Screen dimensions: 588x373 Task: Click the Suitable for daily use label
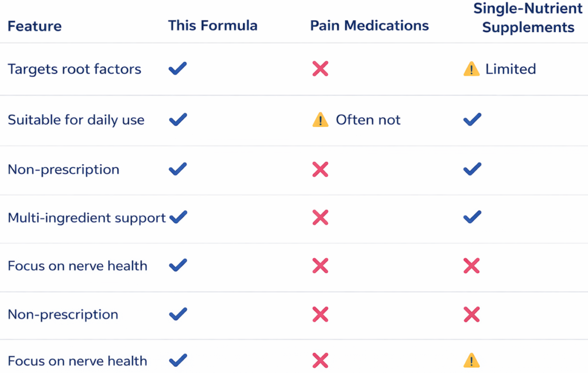(x=76, y=120)
